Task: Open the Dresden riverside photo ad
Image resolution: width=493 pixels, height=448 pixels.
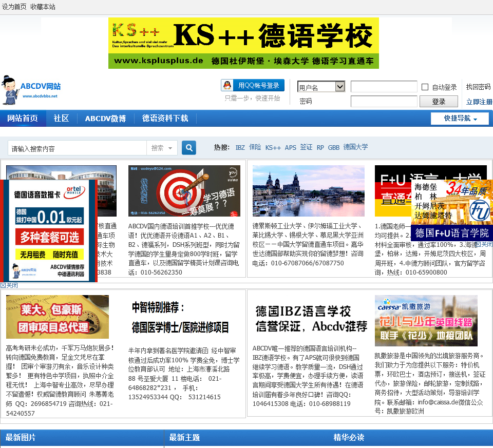Action: pyautogui.click(x=309, y=191)
